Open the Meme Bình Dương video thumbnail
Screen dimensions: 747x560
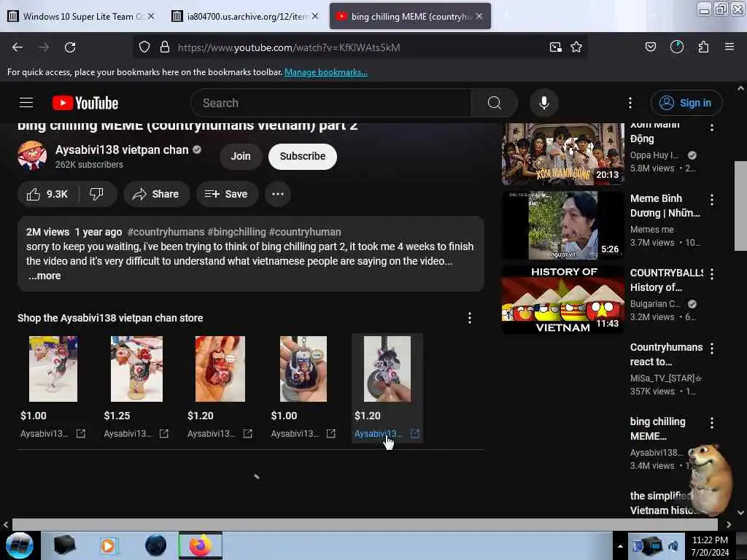(563, 225)
